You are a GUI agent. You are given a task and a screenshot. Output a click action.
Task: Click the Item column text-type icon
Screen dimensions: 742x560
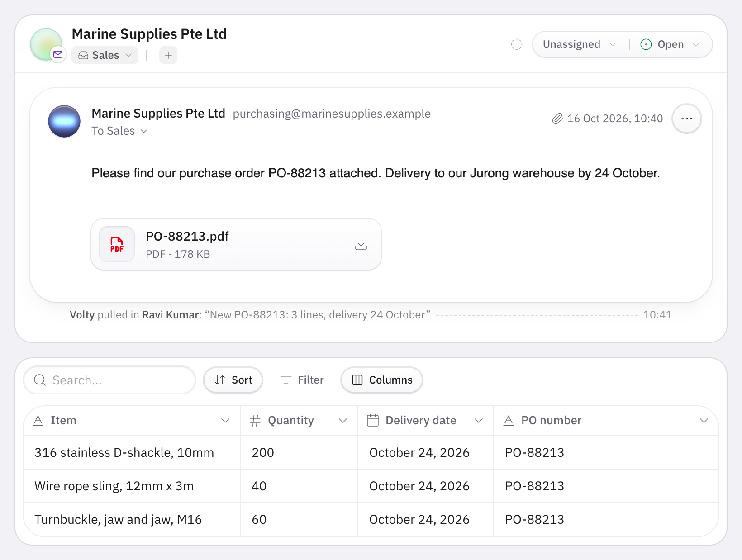click(x=38, y=421)
